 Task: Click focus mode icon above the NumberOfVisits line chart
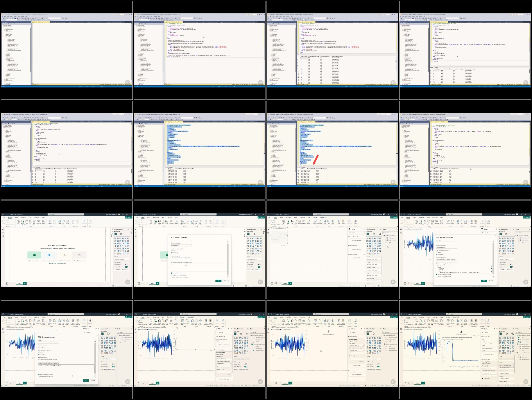tap(477, 336)
